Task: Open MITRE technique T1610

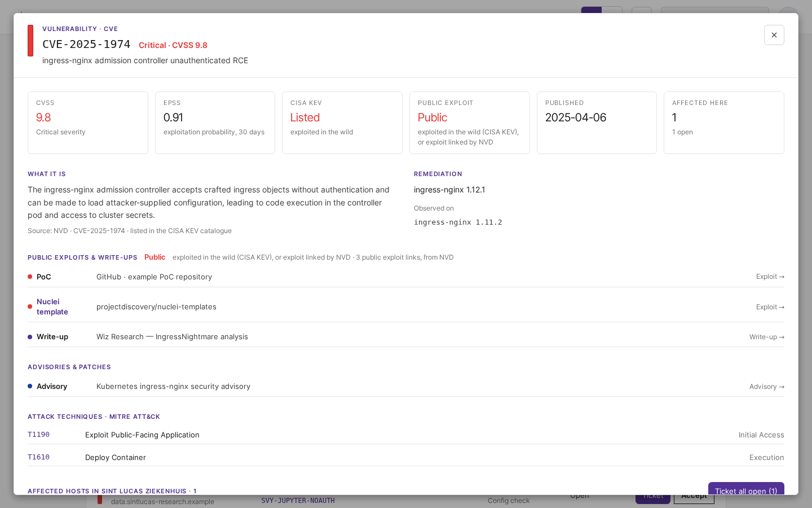Action: tap(38, 457)
